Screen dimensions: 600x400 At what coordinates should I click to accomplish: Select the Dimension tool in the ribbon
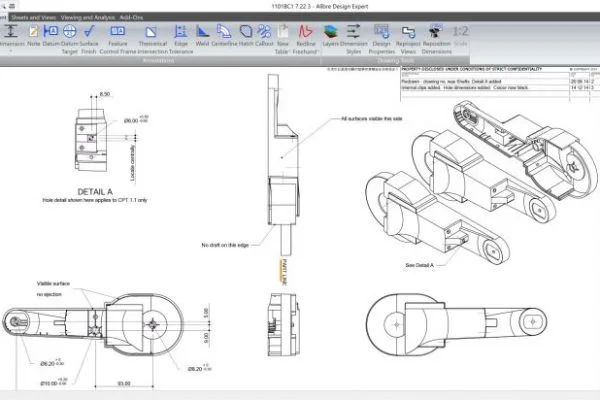(x=11, y=35)
